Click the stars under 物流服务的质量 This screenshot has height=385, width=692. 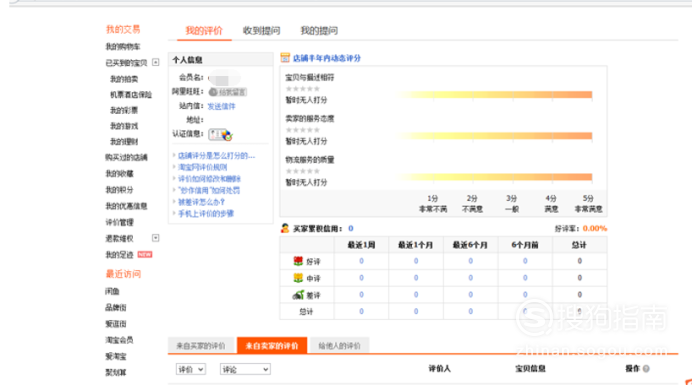(x=303, y=171)
